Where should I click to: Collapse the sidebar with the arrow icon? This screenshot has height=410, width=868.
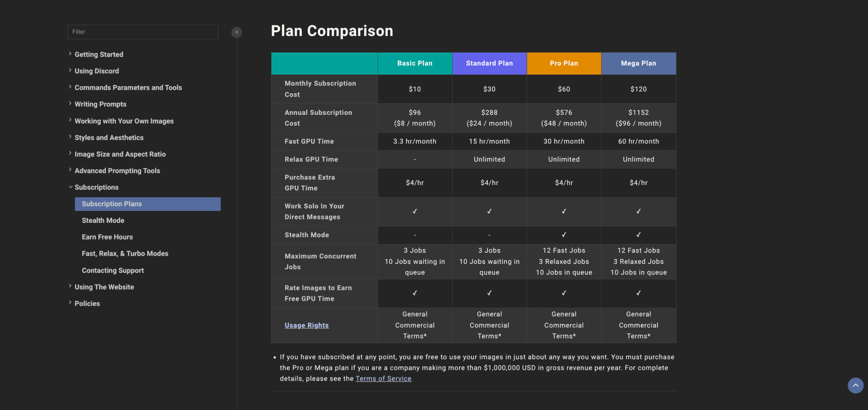[x=236, y=32]
